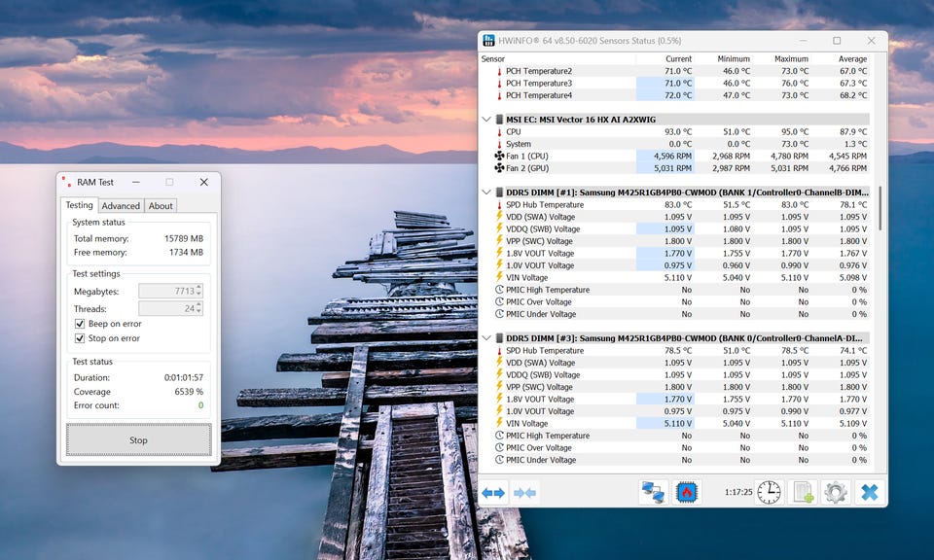Open the network remote sensors icon

(x=653, y=493)
